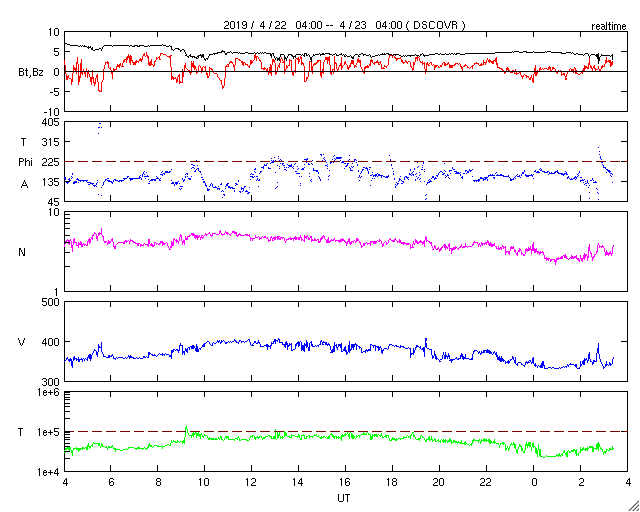Click the '405' tick label on Phi axis

tap(51, 122)
